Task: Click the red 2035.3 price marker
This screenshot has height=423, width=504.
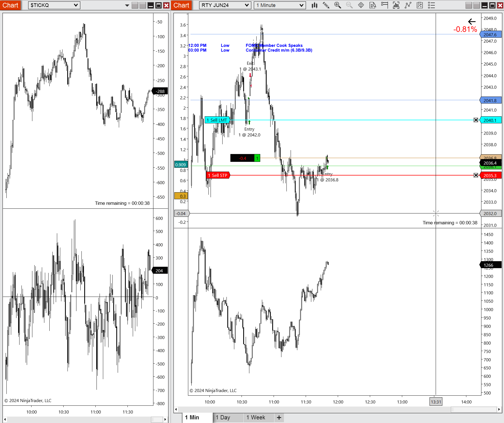Action: pos(490,176)
